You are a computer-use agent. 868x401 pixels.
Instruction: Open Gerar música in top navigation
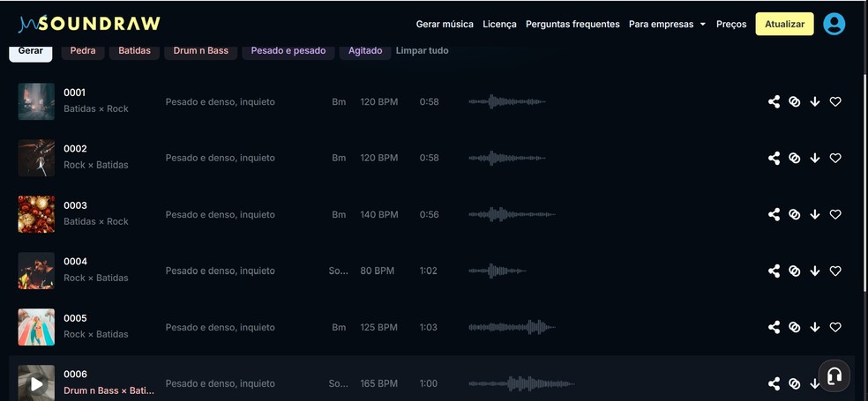[445, 25]
